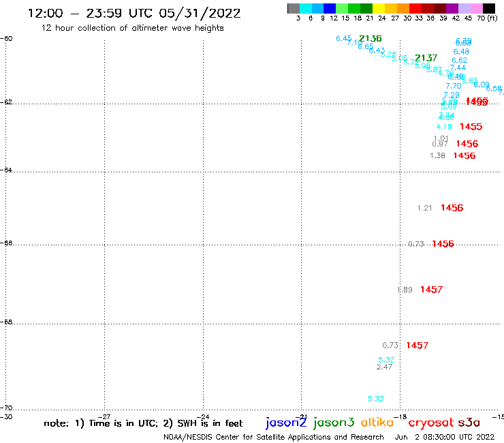Select the "0.73" value beside 1457
The width and height of the screenshot is (504, 443).
tap(390, 346)
